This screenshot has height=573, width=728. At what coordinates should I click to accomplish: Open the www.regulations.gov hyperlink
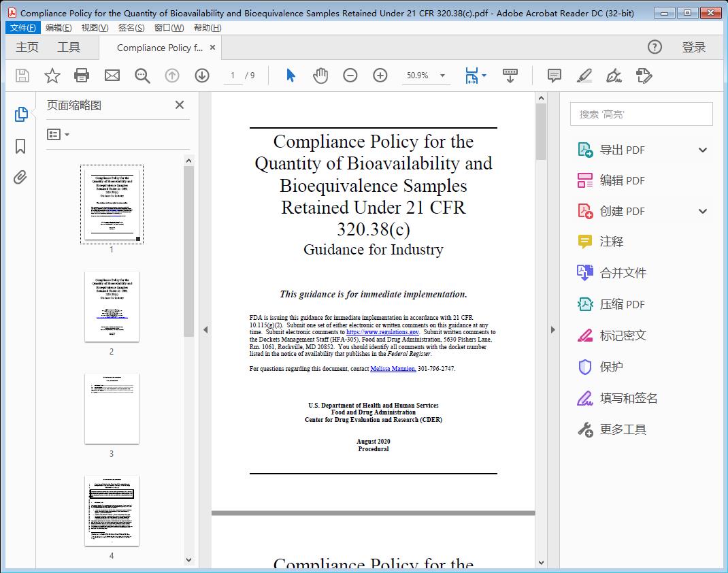382,332
